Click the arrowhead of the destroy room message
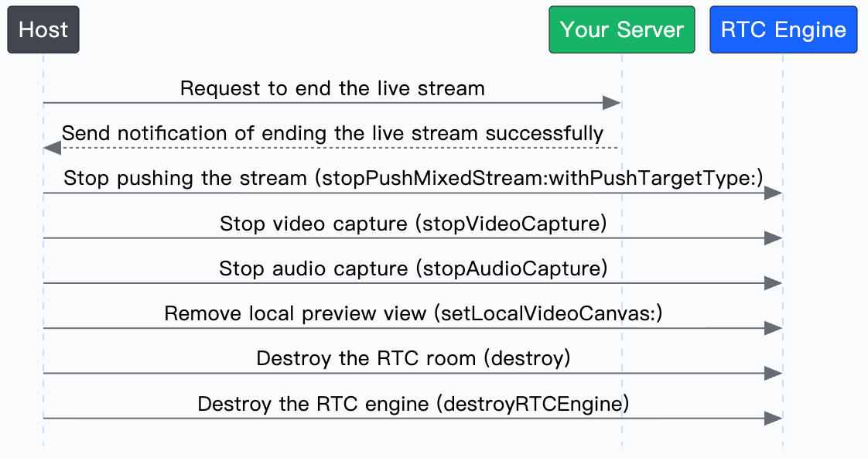This screenshot has width=868, height=458. click(x=773, y=373)
